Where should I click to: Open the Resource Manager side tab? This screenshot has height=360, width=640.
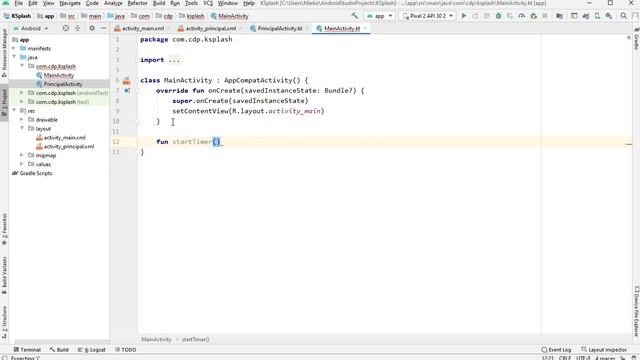pos(4,52)
